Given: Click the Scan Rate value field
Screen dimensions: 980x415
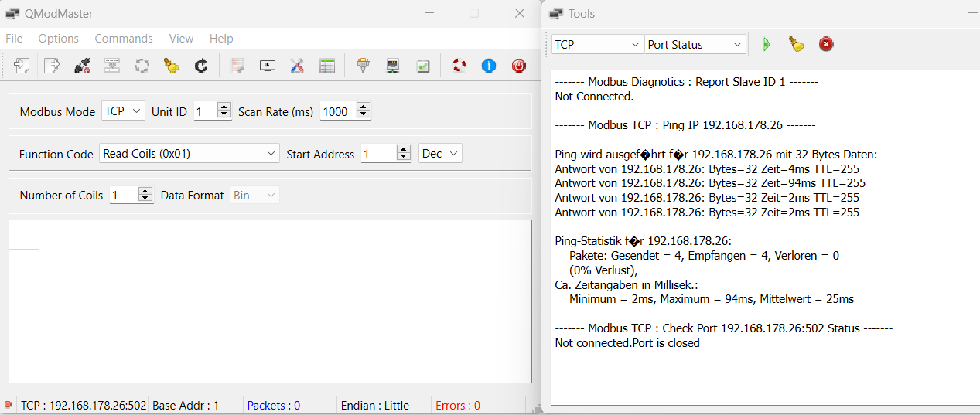Looking at the screenshot, I should coord(338,111).
